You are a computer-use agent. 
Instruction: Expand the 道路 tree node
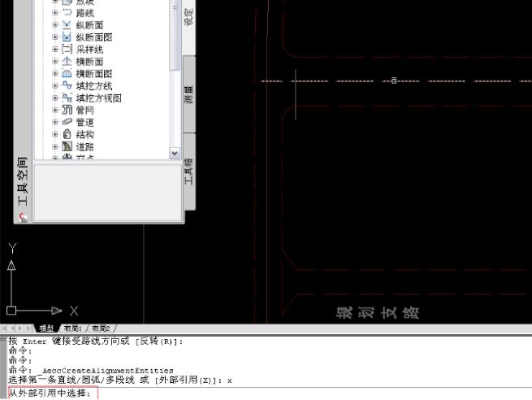pyautogui.click(x=55, y=146)
